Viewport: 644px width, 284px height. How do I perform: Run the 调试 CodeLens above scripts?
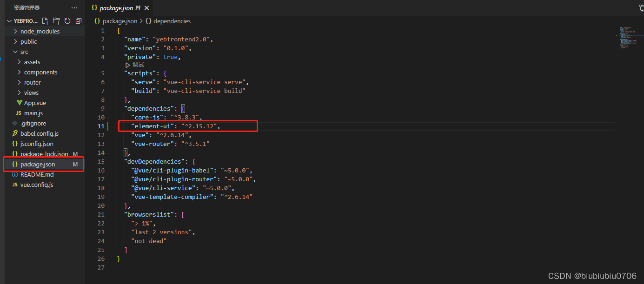point(134,65)
